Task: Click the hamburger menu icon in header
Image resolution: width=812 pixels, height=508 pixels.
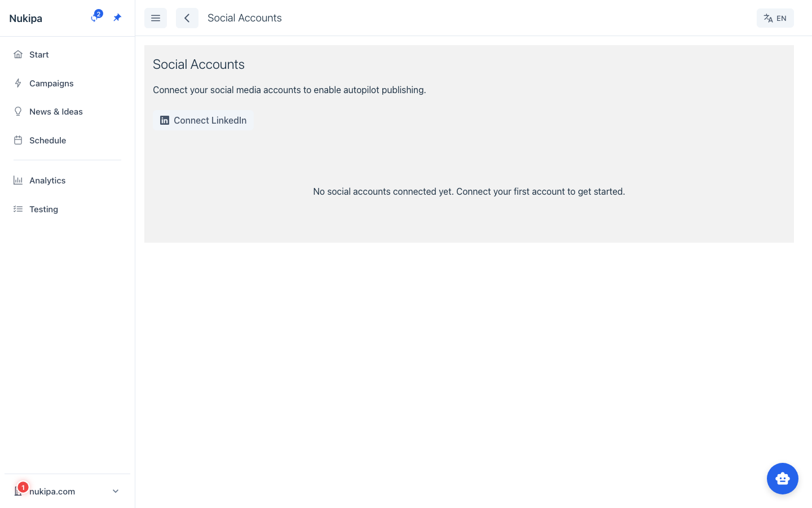Action: click(156, 18)
